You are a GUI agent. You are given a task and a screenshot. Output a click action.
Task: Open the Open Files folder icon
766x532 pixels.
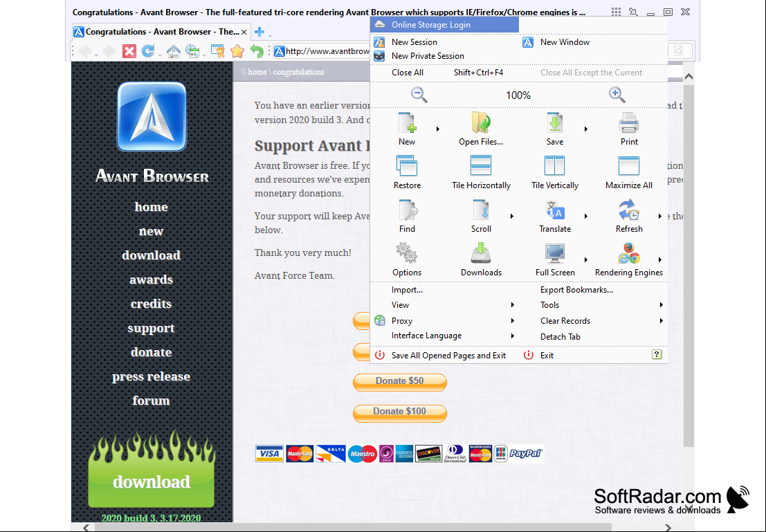481,122
